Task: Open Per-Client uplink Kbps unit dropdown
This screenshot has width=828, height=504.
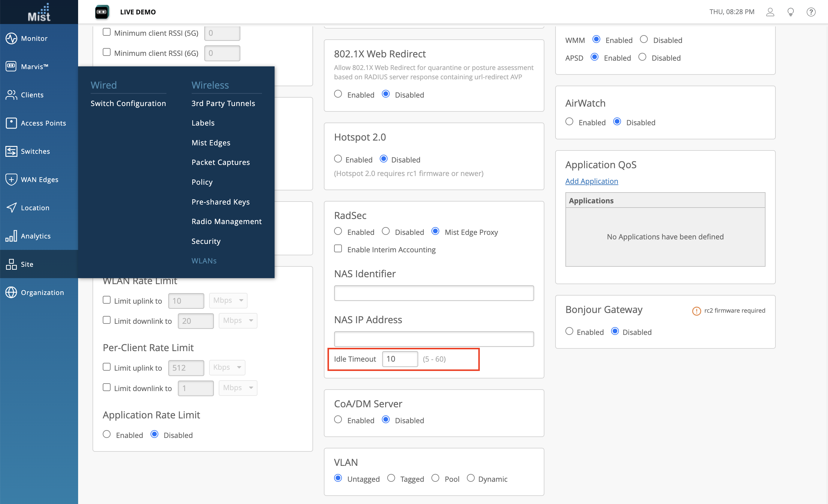Action: 227,367
